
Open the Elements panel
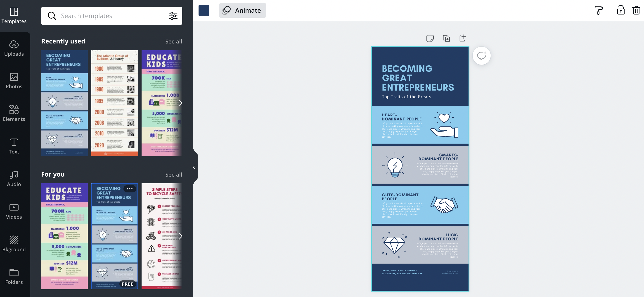click(14, 113)
